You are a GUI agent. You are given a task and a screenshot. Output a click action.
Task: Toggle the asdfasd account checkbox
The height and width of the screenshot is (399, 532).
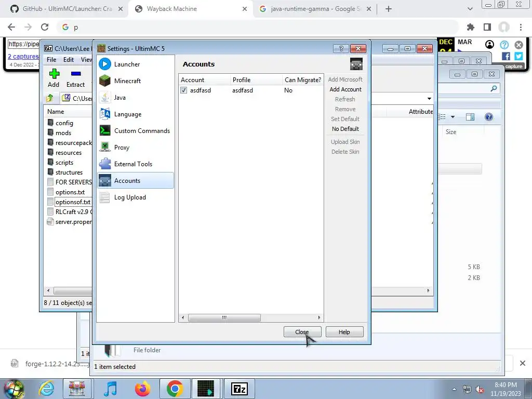click(x=183, y=90)
